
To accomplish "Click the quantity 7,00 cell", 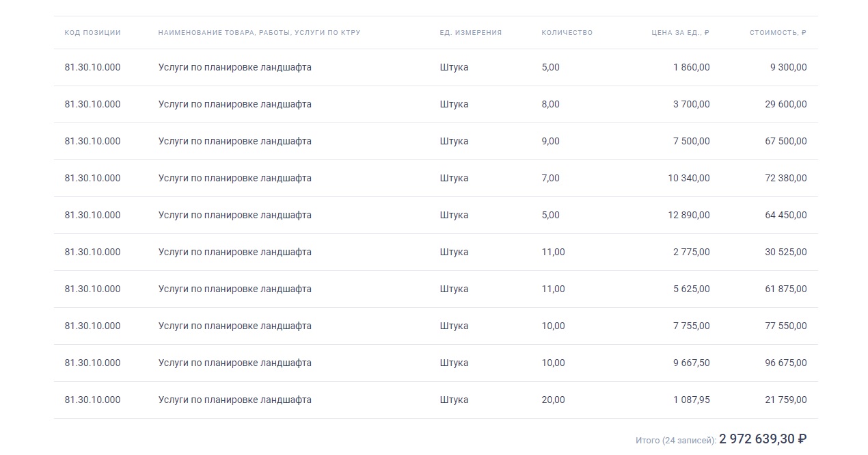I will tap(550, 179).
